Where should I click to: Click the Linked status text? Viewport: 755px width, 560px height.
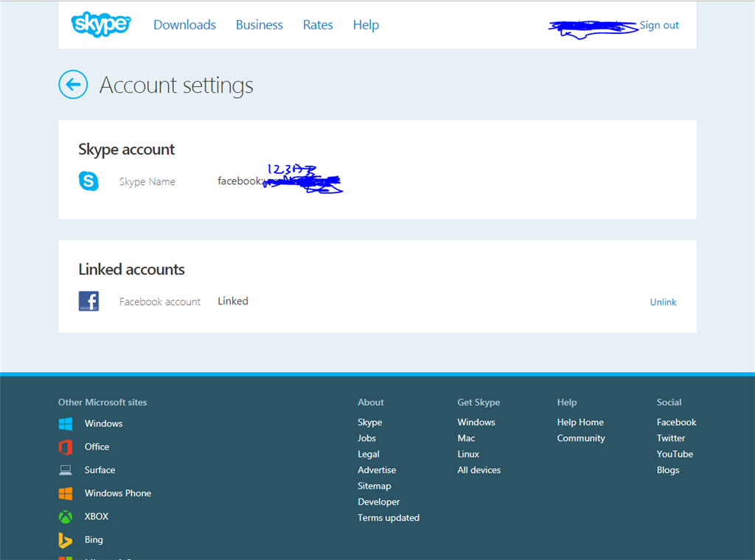coord(232,301)
